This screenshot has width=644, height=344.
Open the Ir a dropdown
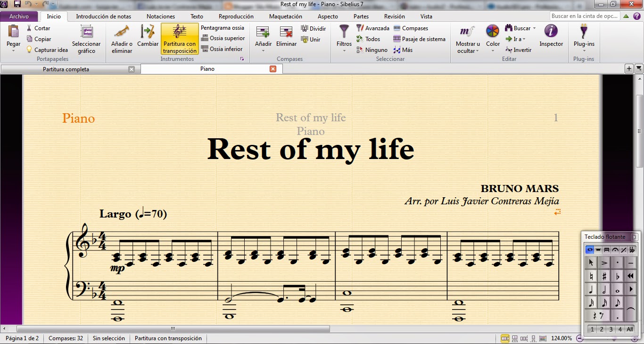click(524, 39)
